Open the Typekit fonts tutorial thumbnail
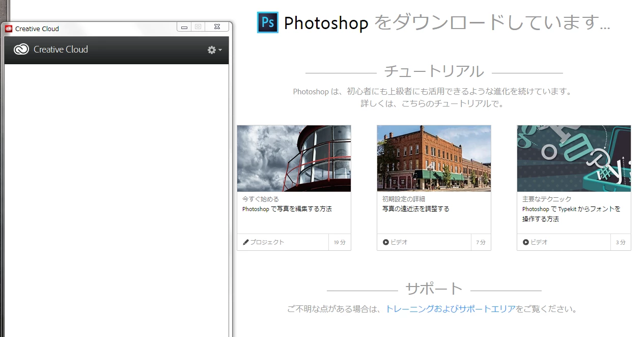Viewport: 644px width, 337px height. coord(574,159)
